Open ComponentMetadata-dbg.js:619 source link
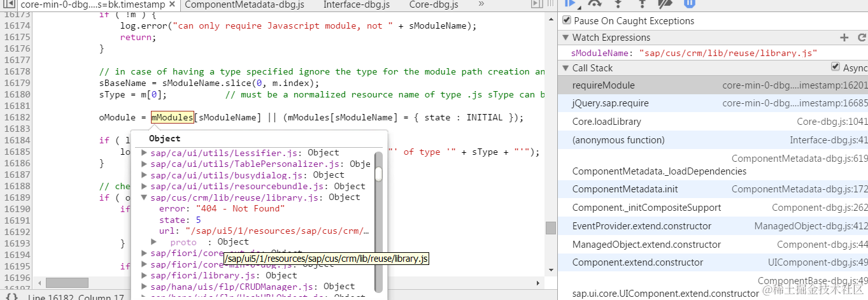868x300 pixels. coord(799,159)
